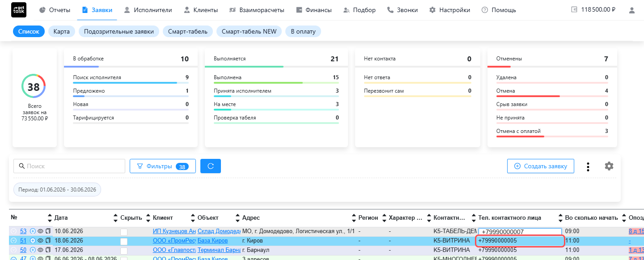Click the wallet balance icon

pyautogui.click(x=574, y=10)
